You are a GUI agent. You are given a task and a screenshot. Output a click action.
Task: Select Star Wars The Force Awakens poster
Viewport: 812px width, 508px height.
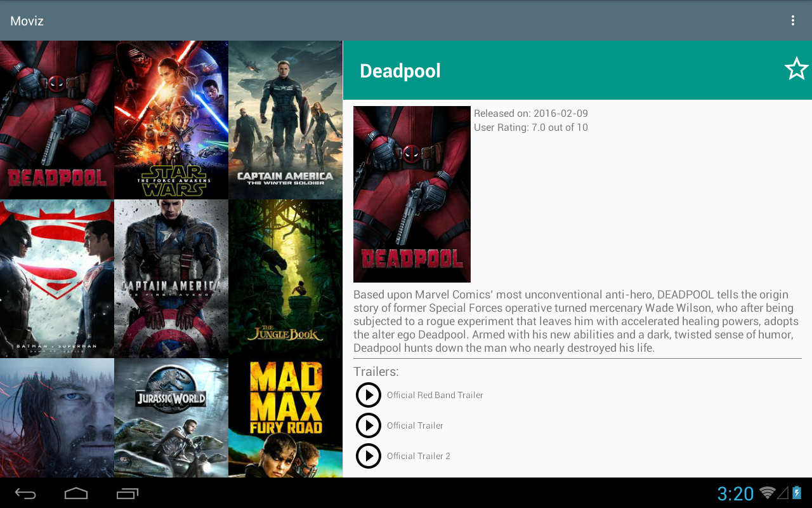(171, 120)
